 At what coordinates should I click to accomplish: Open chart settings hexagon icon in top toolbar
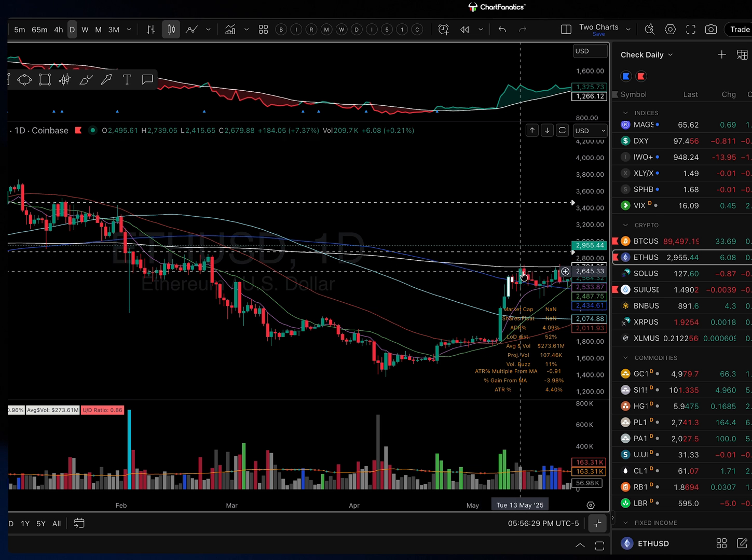[x=670, y=30]
